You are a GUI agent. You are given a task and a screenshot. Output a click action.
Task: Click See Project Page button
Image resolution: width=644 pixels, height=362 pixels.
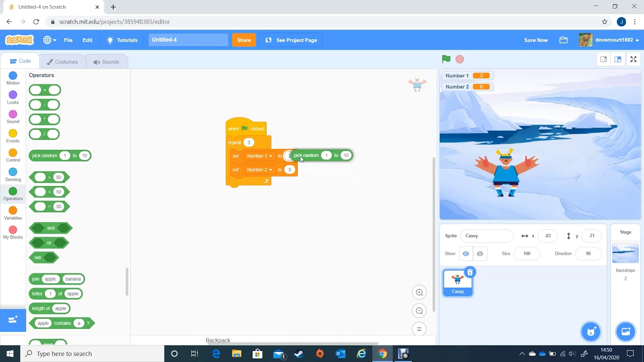click(x=291, y=40)
